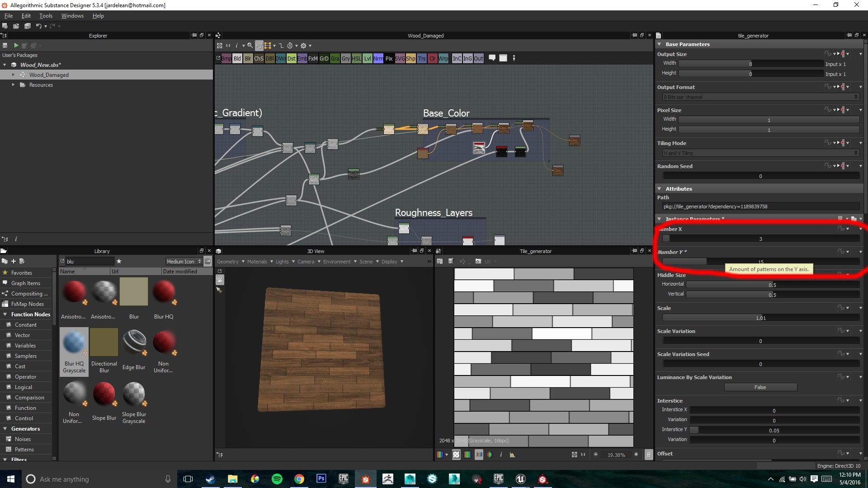Viewport: 868px width, 488px height.
Task: Open the Environment menu in 3D View
Action: (340, 262)
